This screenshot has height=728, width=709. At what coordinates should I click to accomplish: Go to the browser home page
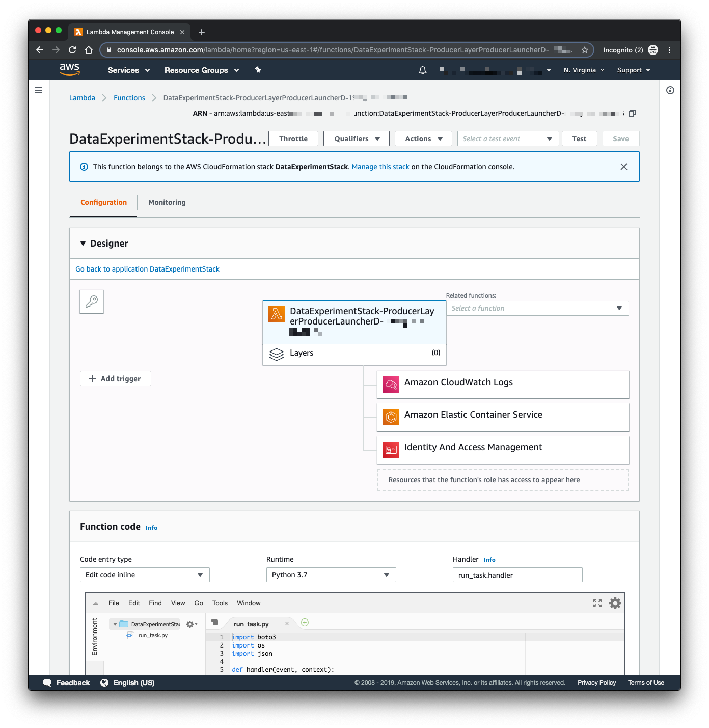pyautogui.click(x=89, y=50)
